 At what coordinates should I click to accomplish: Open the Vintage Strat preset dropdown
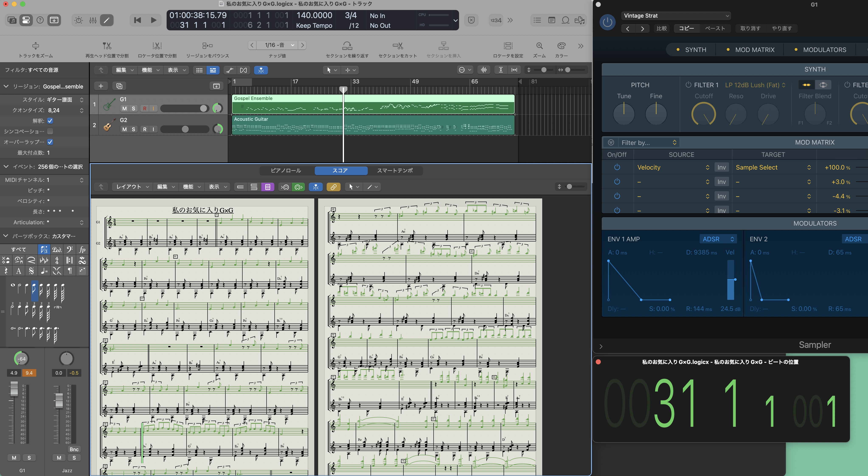(676, 16)
